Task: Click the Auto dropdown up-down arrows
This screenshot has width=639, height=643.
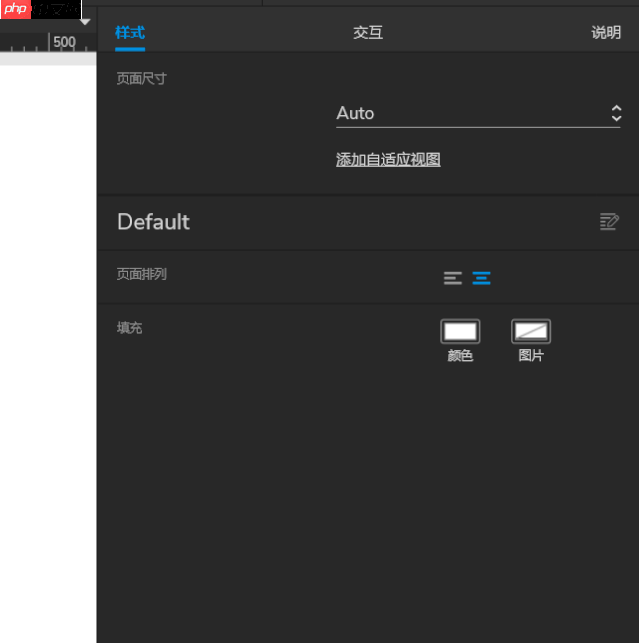Action: pyautogui.click(x=616, y=113)
